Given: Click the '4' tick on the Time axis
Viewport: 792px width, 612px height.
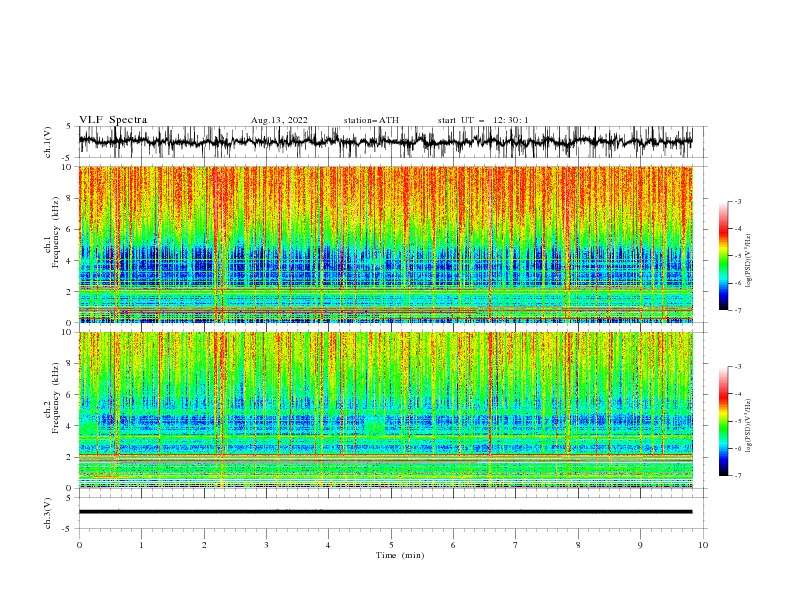Looking at the screenshot, I should (x=328, y=545).
